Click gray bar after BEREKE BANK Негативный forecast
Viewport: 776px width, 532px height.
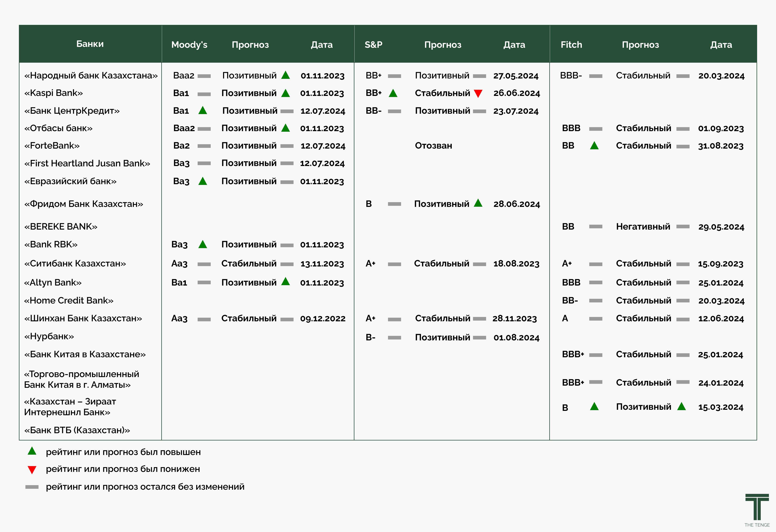(683, 227)
